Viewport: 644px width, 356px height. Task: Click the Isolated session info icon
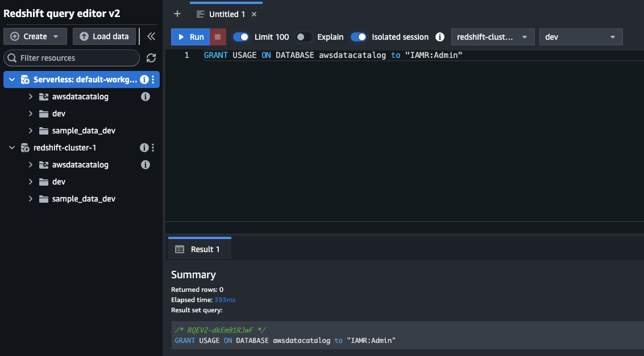click(x=440, y=37)
